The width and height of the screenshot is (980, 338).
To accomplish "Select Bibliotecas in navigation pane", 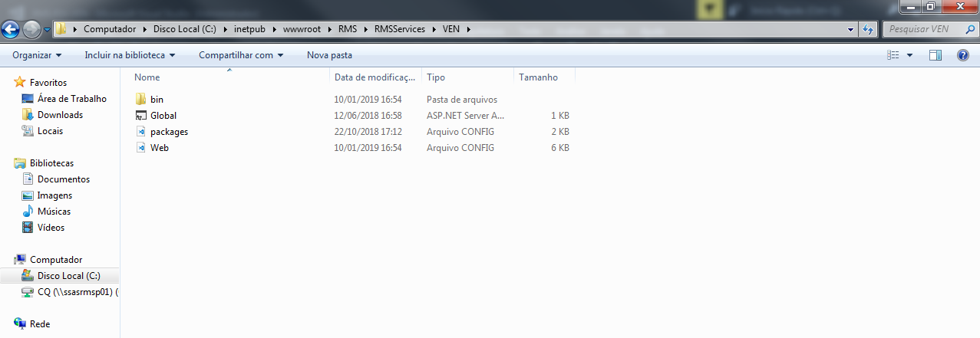I will (x=51, y=163).
